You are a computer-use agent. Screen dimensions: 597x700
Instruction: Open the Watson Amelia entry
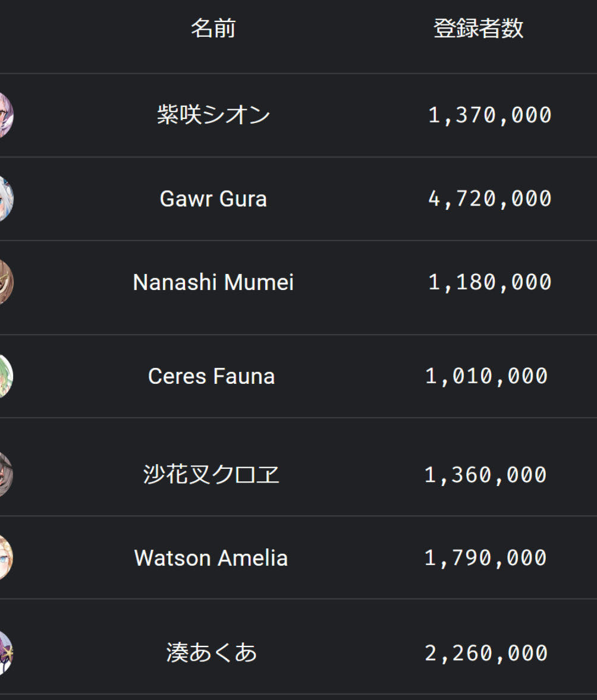[x=211, y=557]
